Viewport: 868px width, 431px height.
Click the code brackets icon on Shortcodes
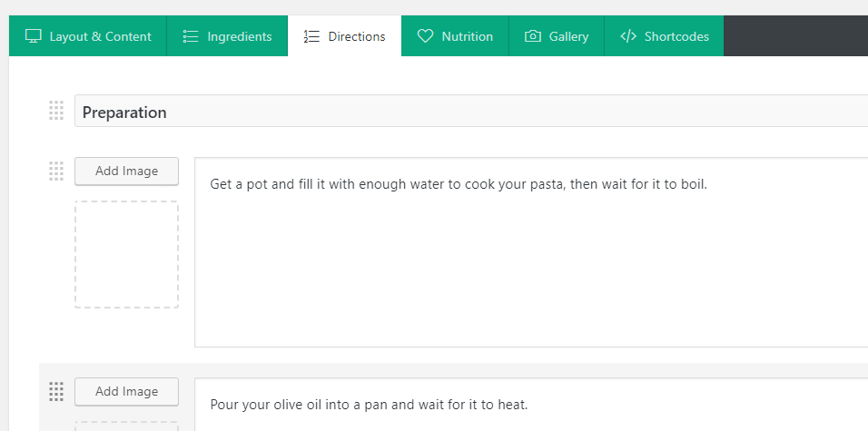(628, 36)
